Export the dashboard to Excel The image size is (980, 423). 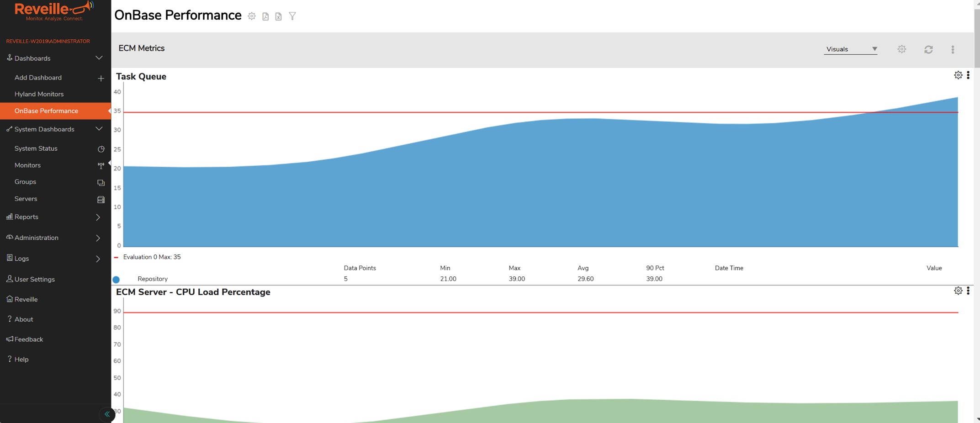coord(279,16)
